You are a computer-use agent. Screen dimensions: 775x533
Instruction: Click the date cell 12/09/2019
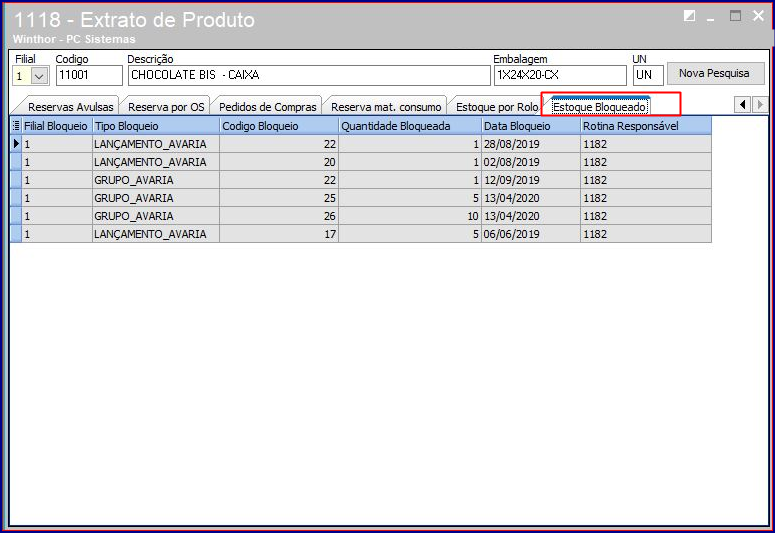pos(531,180)
